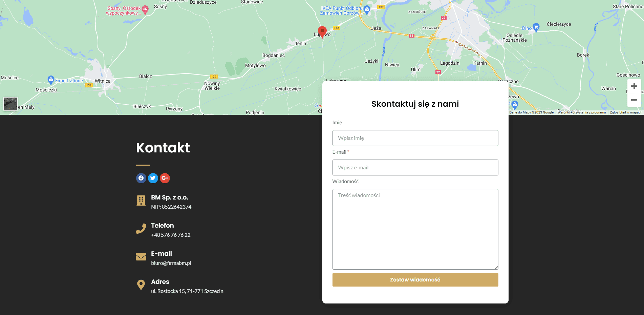Click the phone number +48 576 76 76 22
644x315 pixels.
tap(171, 235)
